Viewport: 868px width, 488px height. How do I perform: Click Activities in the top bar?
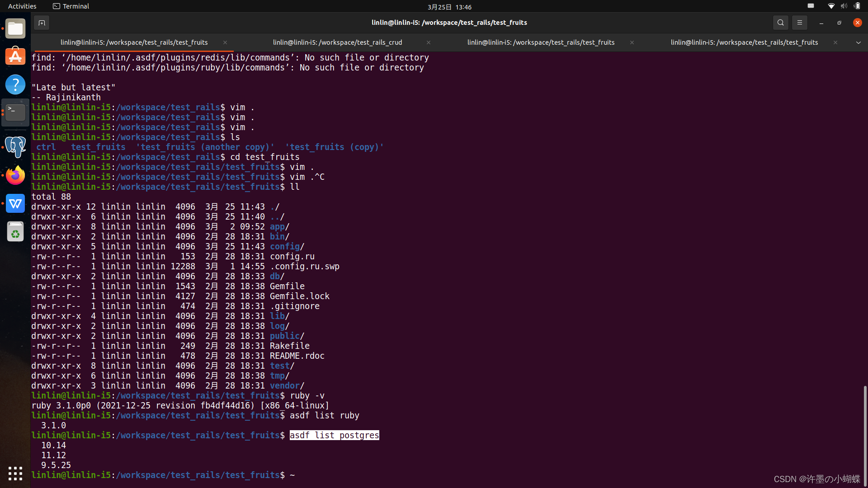pyautogui.click(x=22, y=6)
